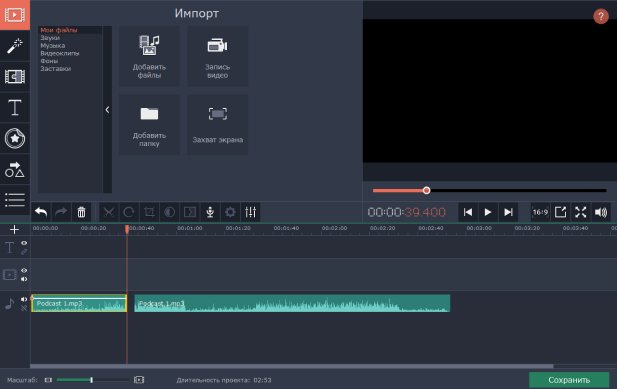Screen dimensions: 617x389
Task: Click Запись видео button
Action: 218,56
